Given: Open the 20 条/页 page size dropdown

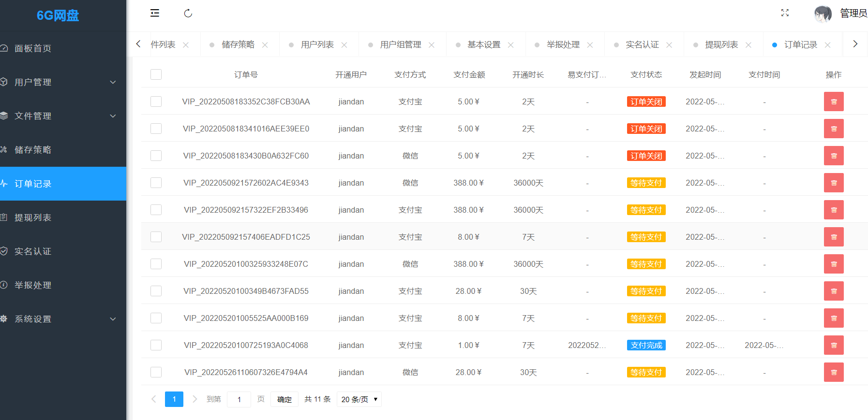Looking at the screenshot, I should [359, 399].
